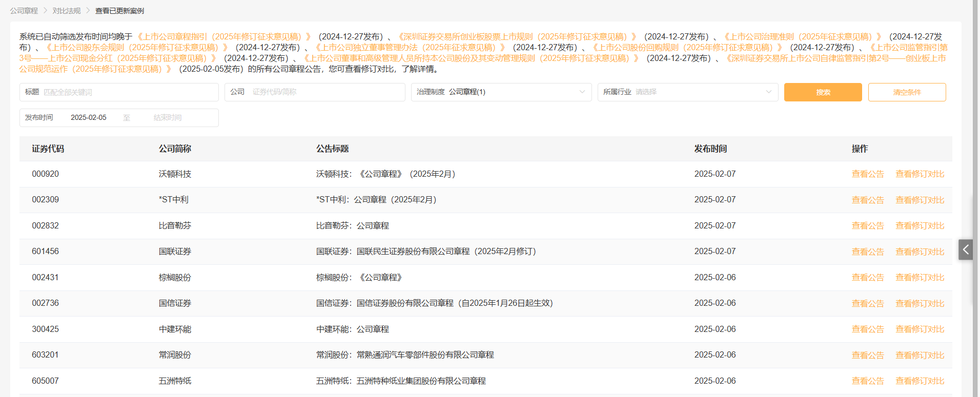Click company name 棕榈股份

pos(175,278)
